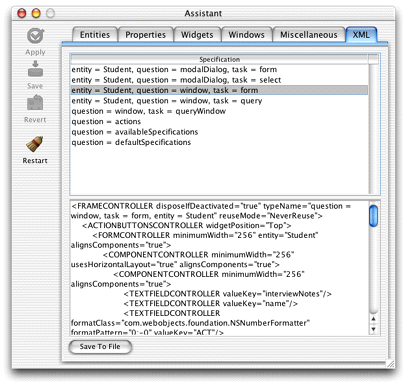Image resolution: width=414 pixels, height=387 pixels.
Task: Click the XML pane scroll down arrow
Action: (374, 329)
